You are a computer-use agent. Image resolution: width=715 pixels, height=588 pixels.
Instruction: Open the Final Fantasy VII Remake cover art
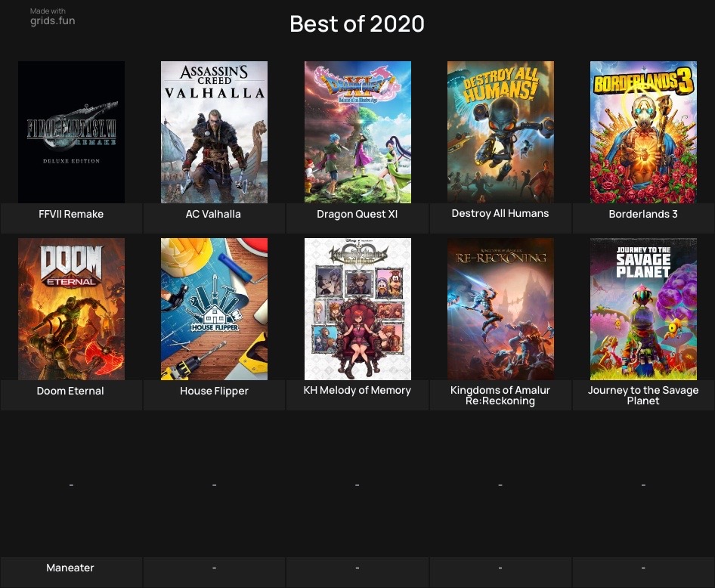coord(71,132)
